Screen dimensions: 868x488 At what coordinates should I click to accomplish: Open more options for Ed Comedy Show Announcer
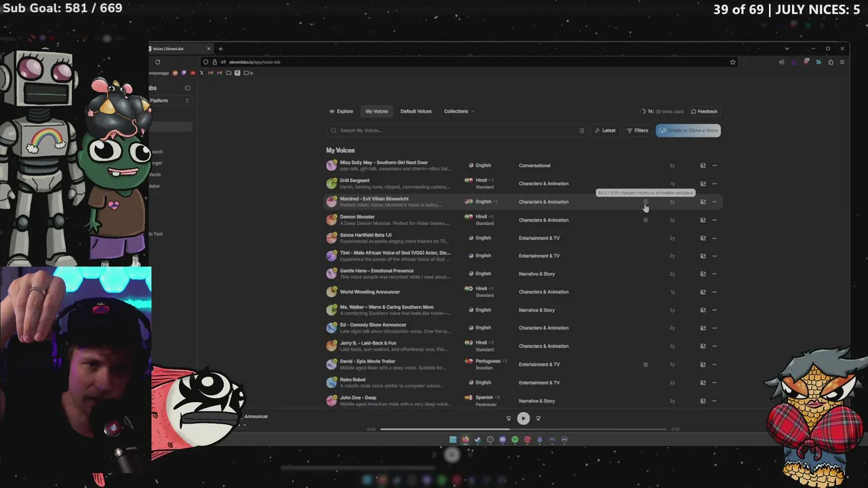click(714, 328)
